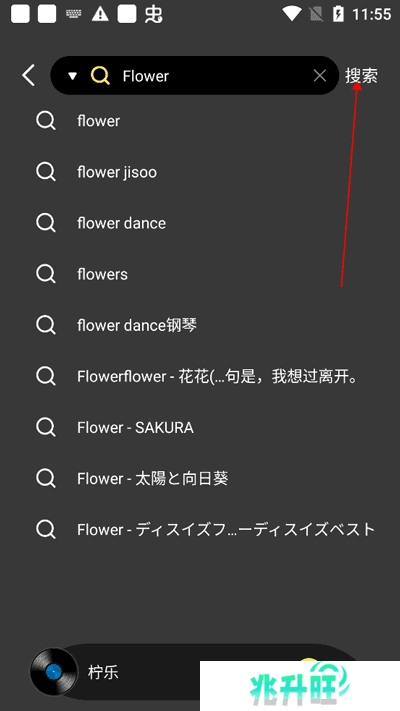This screenshot has height=711, width=400.
Task: Open "Flowerflower - 花花" suggestion
Action: pos(200,376)
